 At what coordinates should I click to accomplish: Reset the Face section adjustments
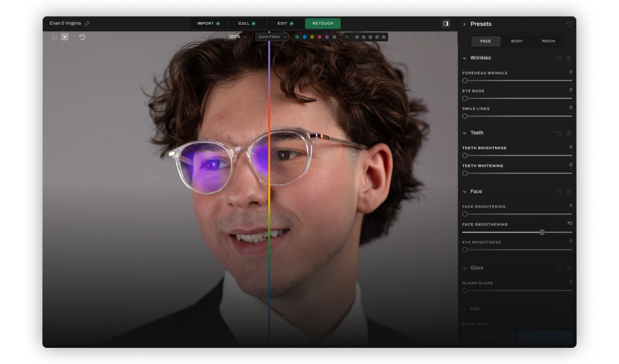pyautogui.click(x=559, y=192)
